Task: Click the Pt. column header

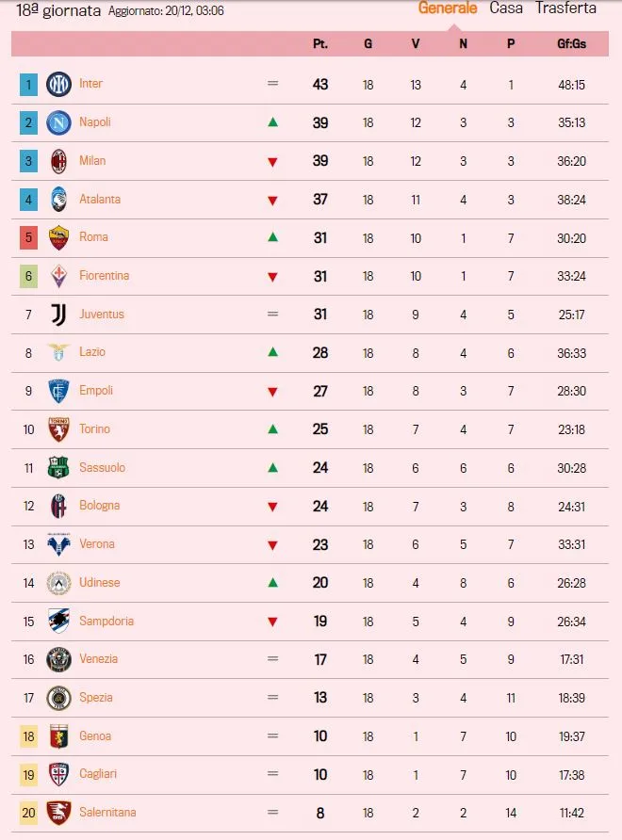Action: 319,42
